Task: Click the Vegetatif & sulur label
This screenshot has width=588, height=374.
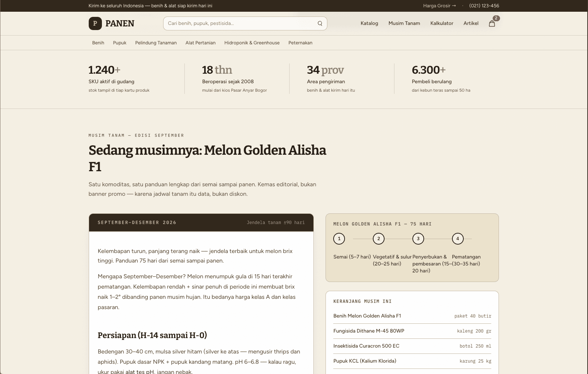Action: click(x=392, y=260)
